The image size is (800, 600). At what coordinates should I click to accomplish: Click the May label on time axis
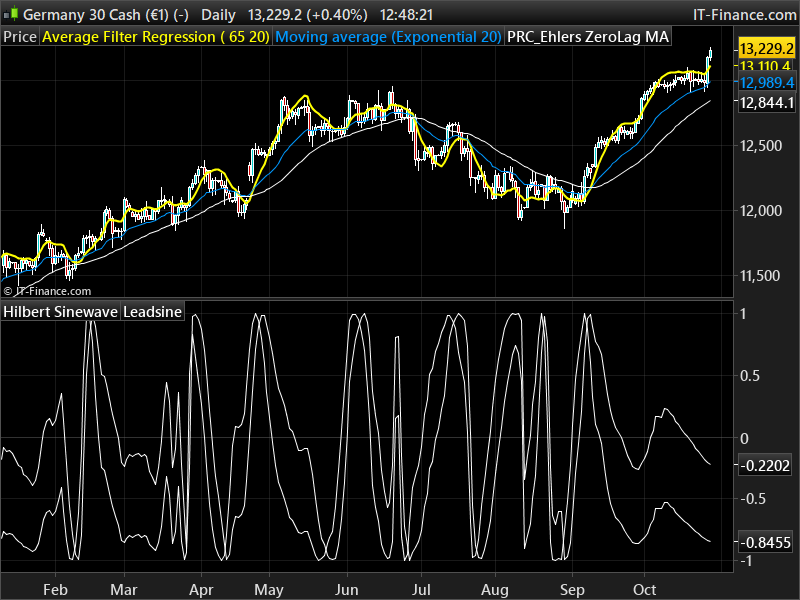tap(269, 590)
